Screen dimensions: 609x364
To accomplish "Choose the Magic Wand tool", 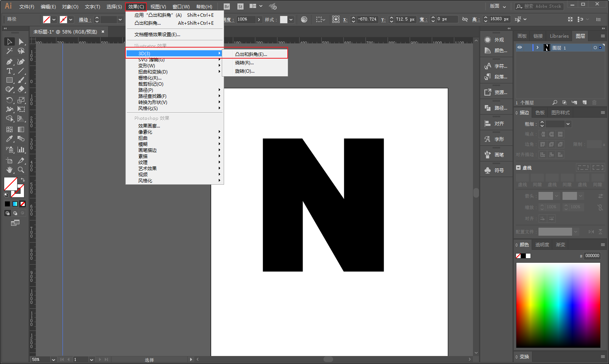I will (x=10, y=51).
